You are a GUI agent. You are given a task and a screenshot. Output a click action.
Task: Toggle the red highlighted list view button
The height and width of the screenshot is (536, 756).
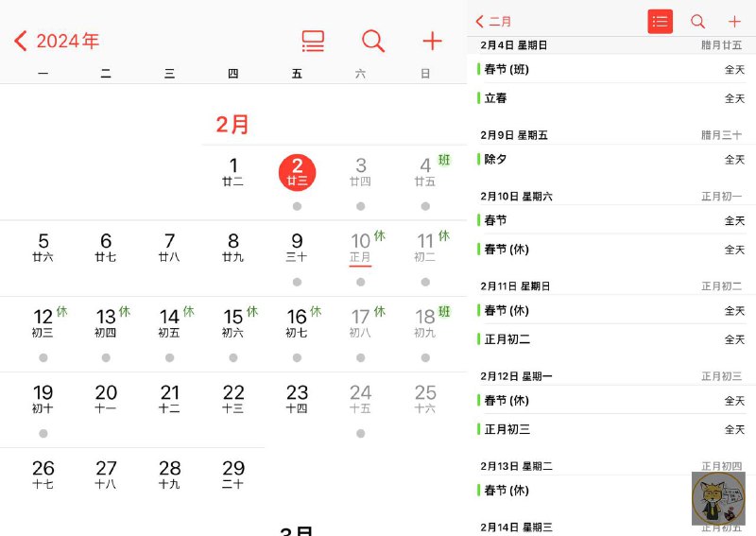coord(660,21)
